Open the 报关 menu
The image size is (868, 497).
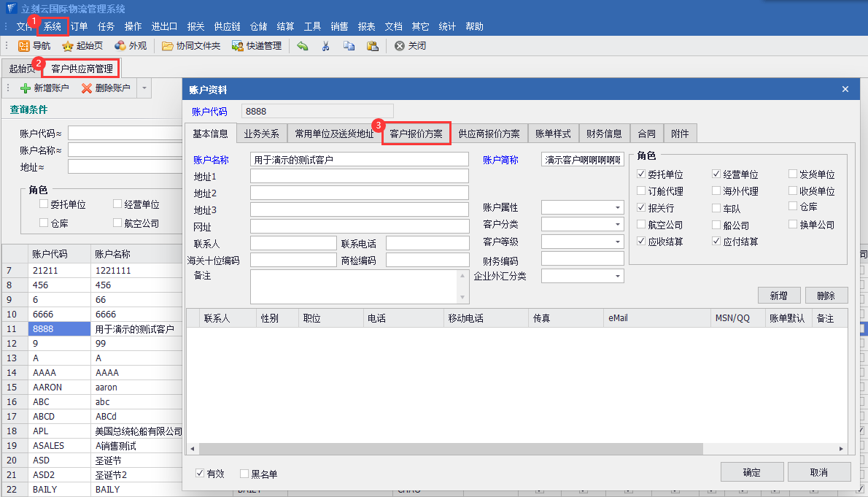195,26
